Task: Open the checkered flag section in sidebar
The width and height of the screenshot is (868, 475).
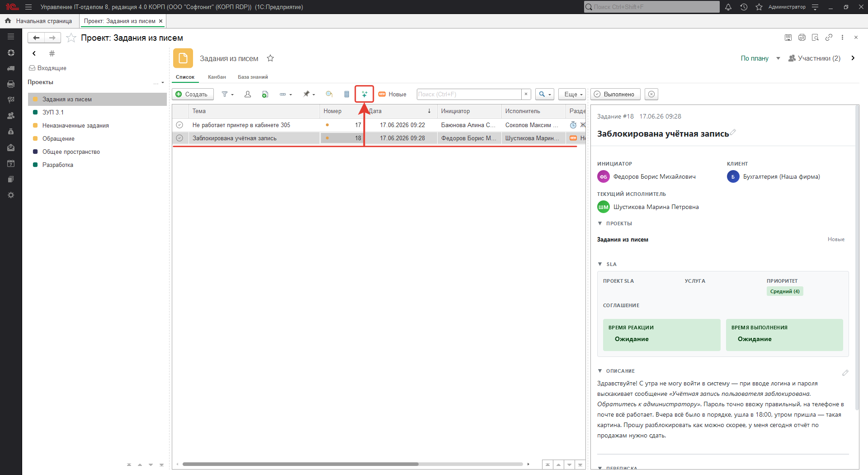Action: (11, 100)
